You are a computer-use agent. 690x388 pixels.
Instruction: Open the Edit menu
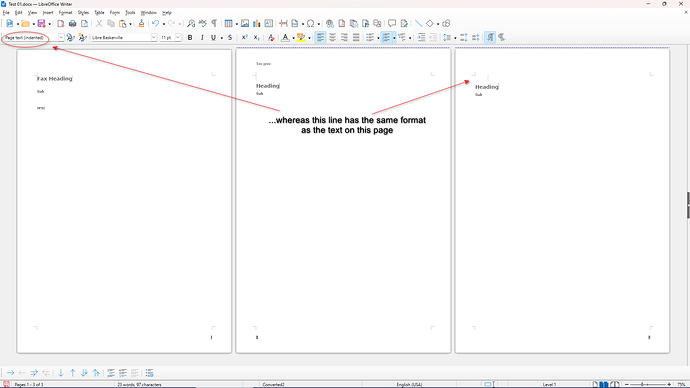[x=18, y=13]
